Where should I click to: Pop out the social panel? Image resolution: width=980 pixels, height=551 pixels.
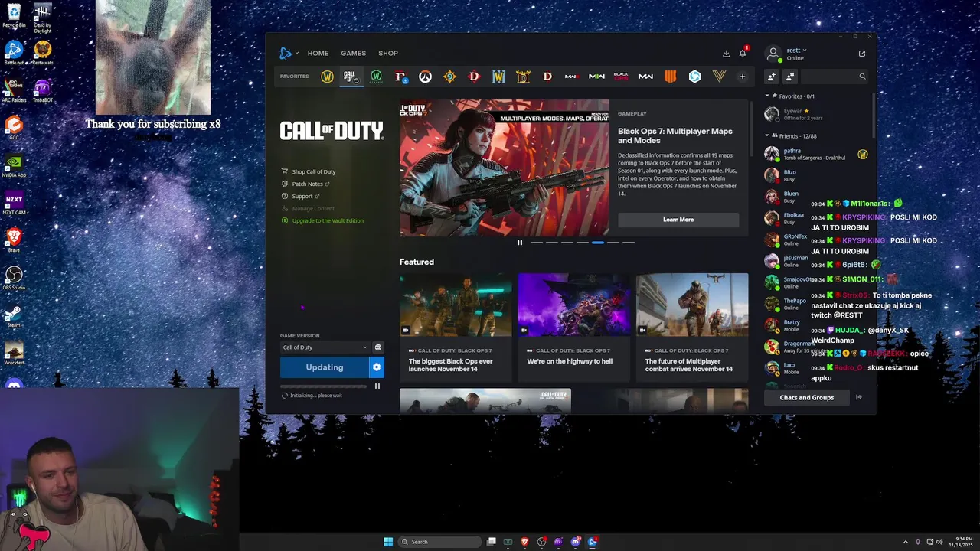tap(862, 54)
